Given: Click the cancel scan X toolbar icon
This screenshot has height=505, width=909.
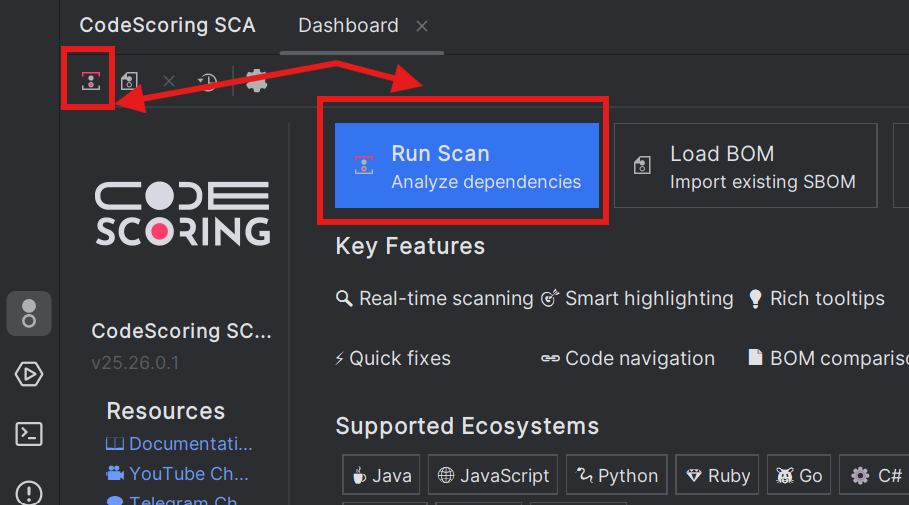Looking at the screenshot, I should pos(169,81).
